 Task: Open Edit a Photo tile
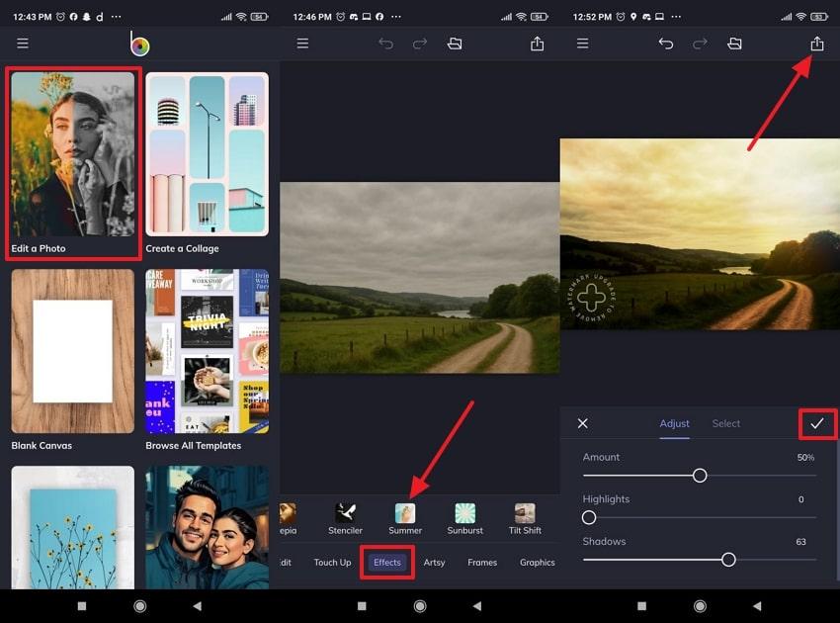[x=73, y=163]
